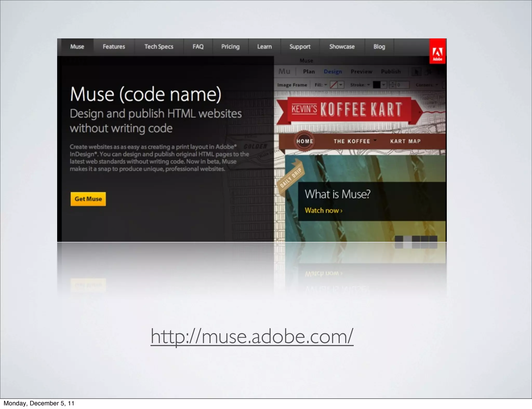Click the Mu app logo

tap(284, 71)
